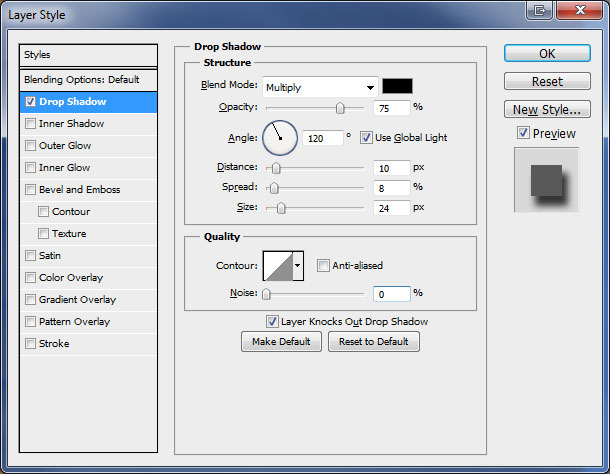Enable the Contour sub-effect checkbox
Image resolution: width=610 pixels, height=474 pixels.
click(x=43, y=212)
